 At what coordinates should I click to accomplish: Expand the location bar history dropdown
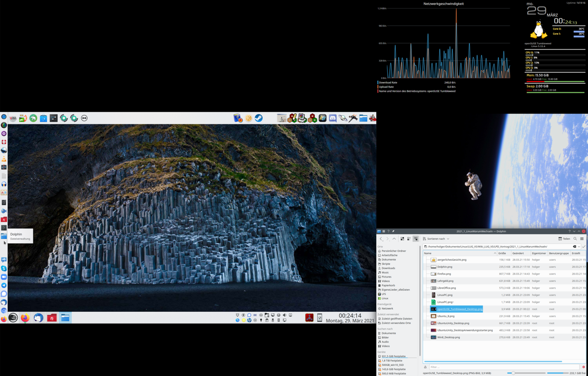[579, 247]
